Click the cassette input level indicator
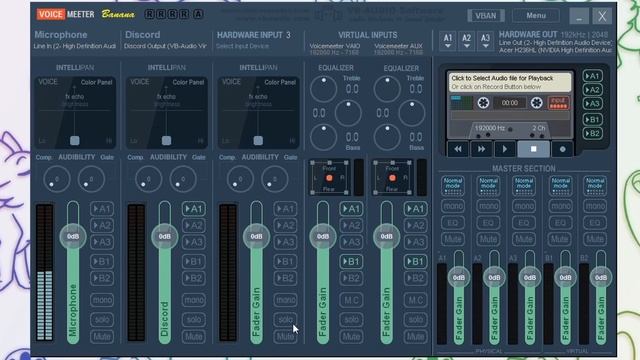Screen dimensions: 640x360 tap(558, 103)
